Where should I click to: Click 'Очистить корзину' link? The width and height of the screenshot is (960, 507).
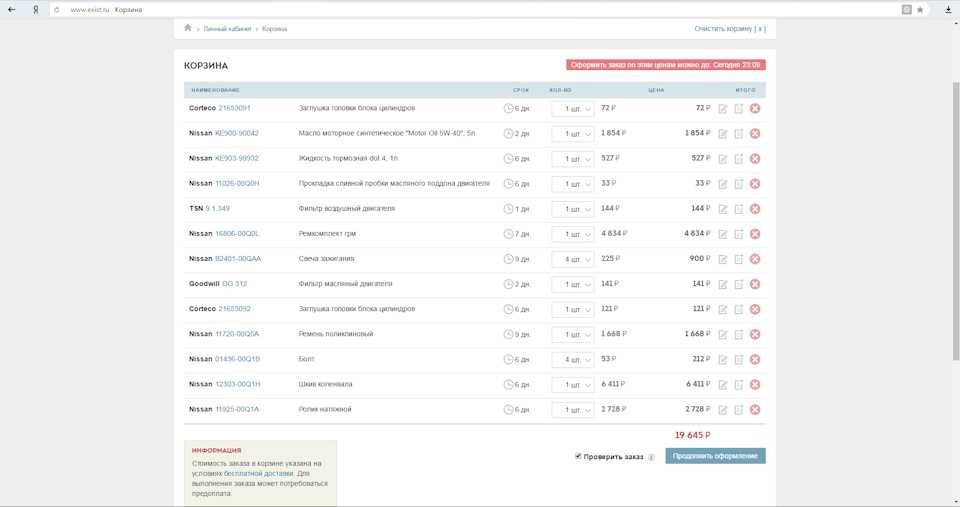point(729,29)
